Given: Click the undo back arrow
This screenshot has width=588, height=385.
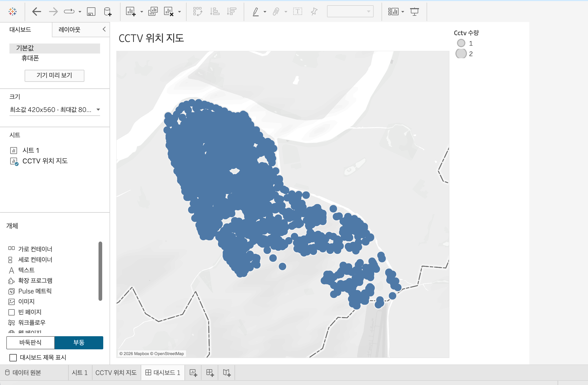Looking at the screenshot, I should [x=36, y=12].
